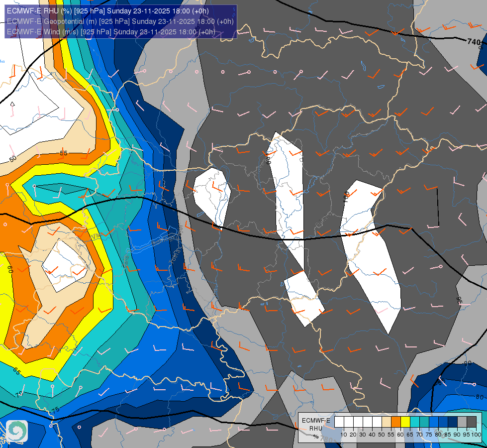487x448 pixels.
Task: Click the 100 humidity contour label on map
Action: (347, 197)
